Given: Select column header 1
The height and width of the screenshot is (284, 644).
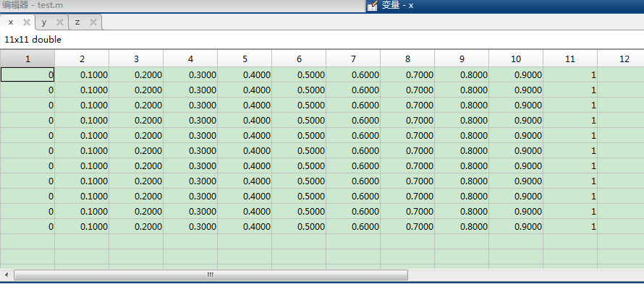Looking at the screenshot, I should pos(27,59).
